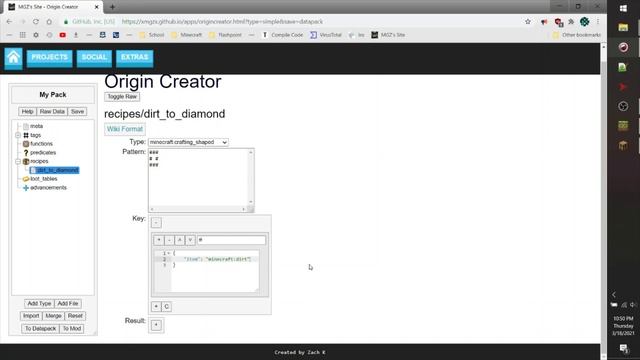Open the recipe Type dropdown
Image resolution: width=640 pixels, height=360 pixels.
coord(188,142)
